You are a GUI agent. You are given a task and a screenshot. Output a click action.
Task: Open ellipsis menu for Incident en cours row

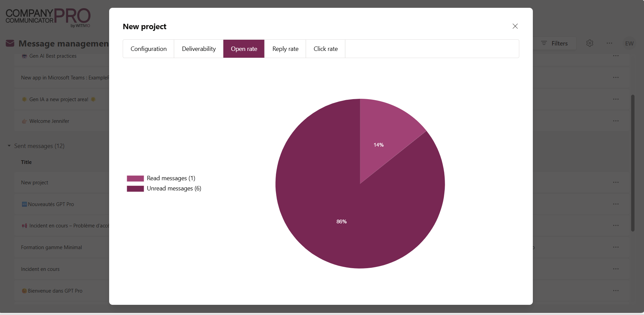click(x=616, y=269)
